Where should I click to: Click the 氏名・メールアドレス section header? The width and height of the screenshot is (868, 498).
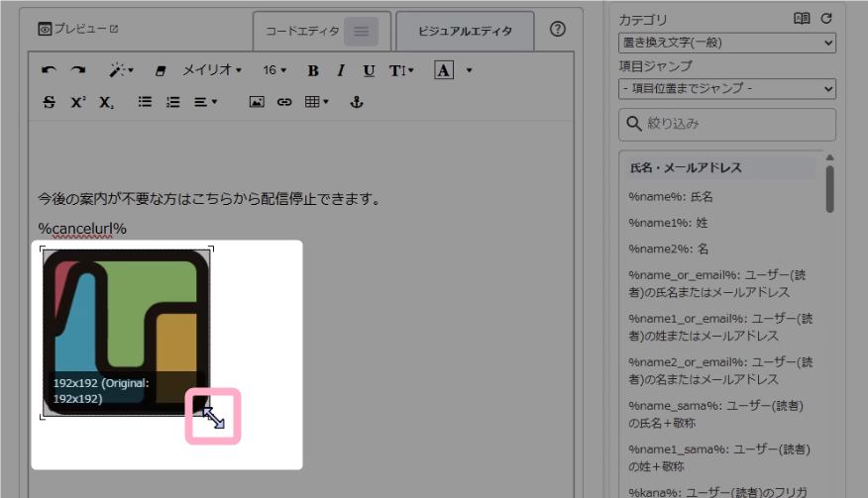click(x=720, y=167)
